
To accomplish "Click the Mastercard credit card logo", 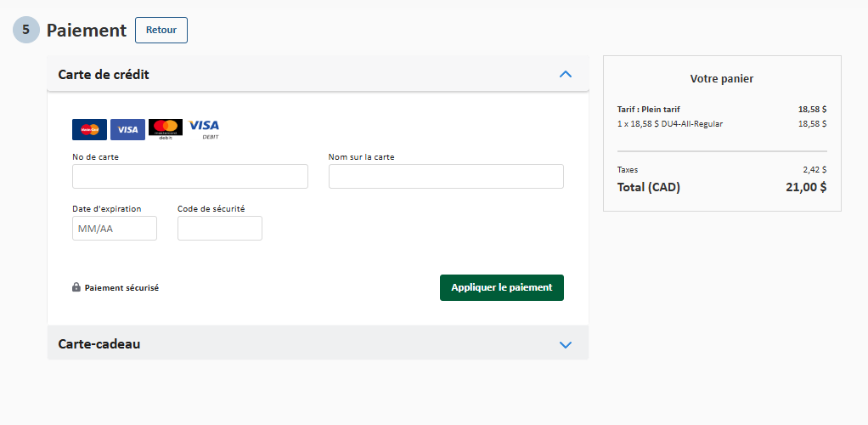I will (89, 129).
